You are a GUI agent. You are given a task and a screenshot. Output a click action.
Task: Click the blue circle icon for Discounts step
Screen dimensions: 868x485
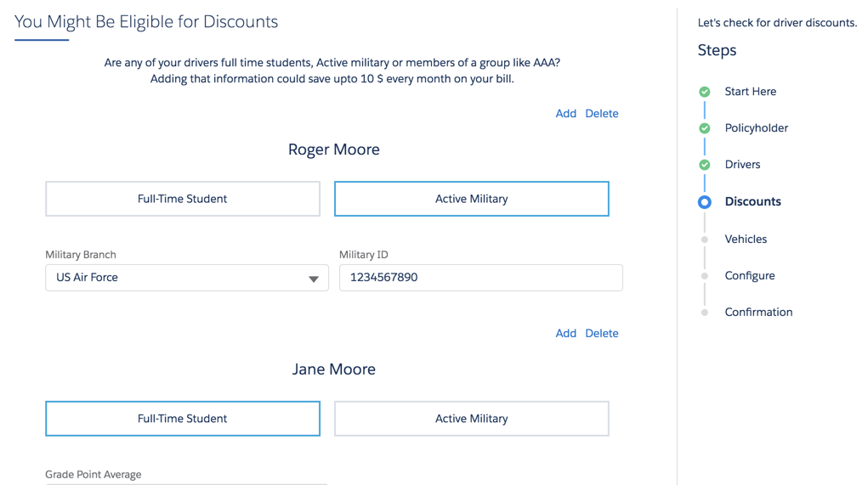704,202
